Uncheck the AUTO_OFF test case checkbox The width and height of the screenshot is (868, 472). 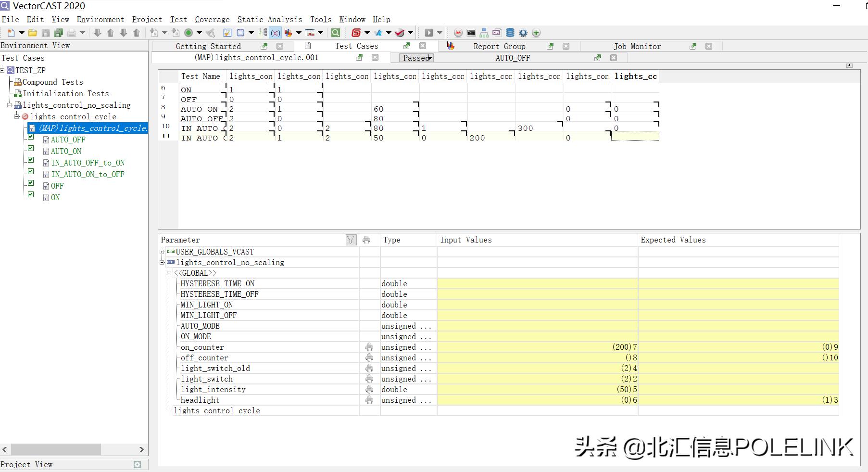[31, 137]
